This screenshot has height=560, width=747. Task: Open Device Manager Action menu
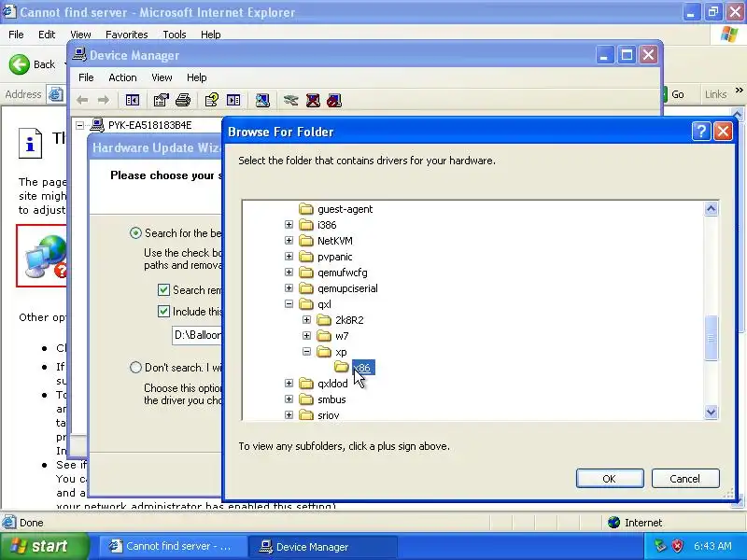tap(122, 77)
